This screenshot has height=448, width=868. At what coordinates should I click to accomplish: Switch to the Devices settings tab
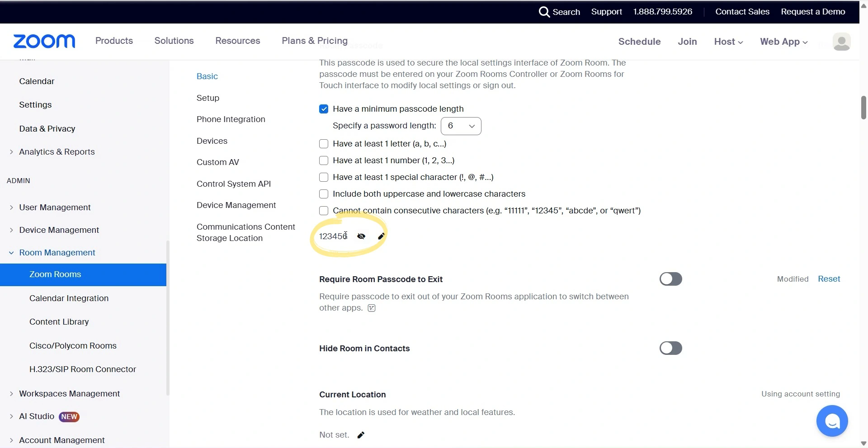click(212, 141)
